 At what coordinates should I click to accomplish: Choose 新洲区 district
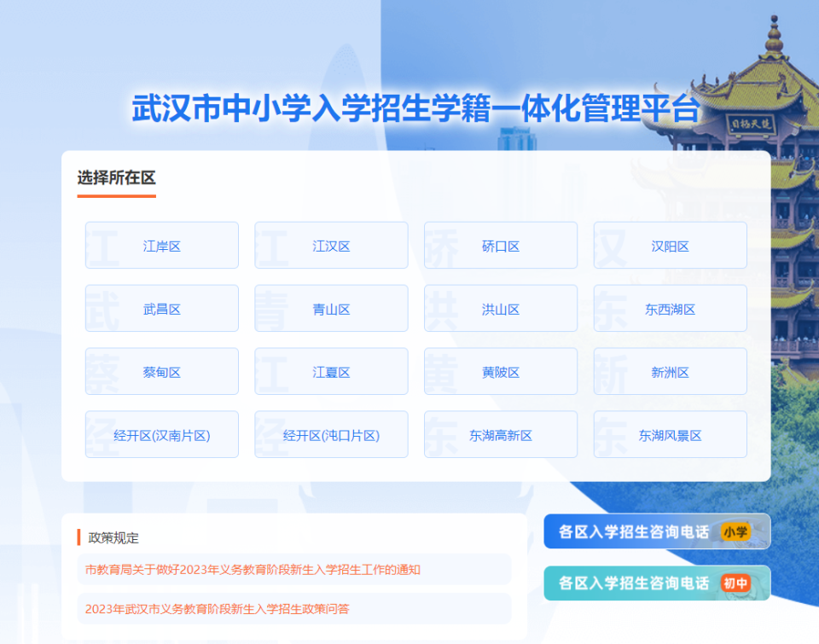670,372
